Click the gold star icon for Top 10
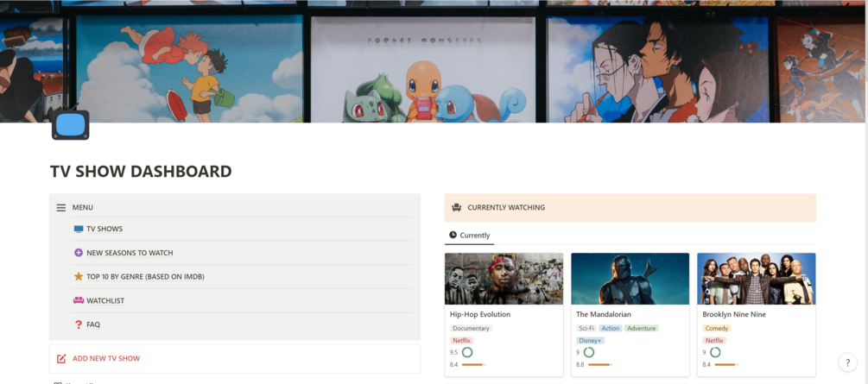 click(78, 277)
